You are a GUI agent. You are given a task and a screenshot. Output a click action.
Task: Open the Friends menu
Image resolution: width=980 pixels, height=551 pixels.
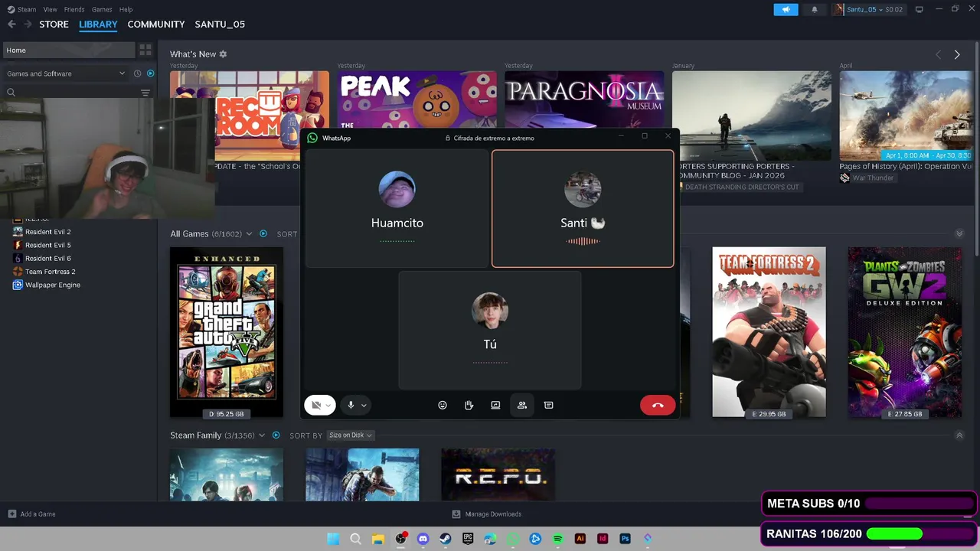(x=74, y=9)
